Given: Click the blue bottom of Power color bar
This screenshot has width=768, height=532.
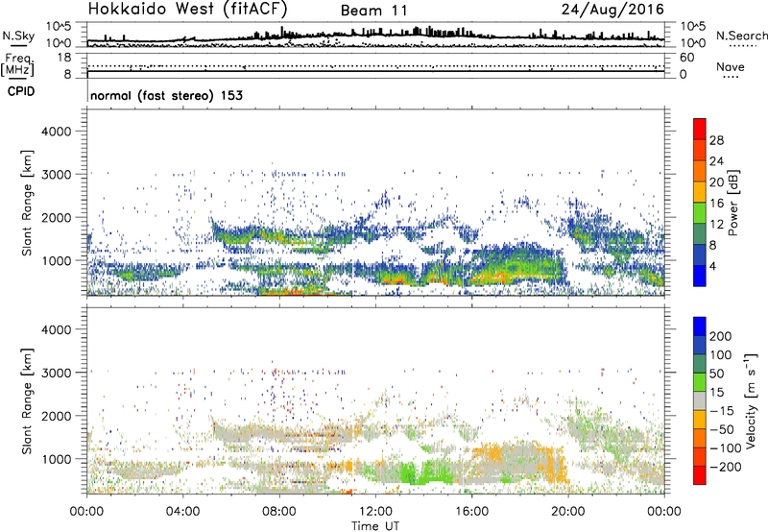Looking at the screenshot, I should click(x=700, y=276).
